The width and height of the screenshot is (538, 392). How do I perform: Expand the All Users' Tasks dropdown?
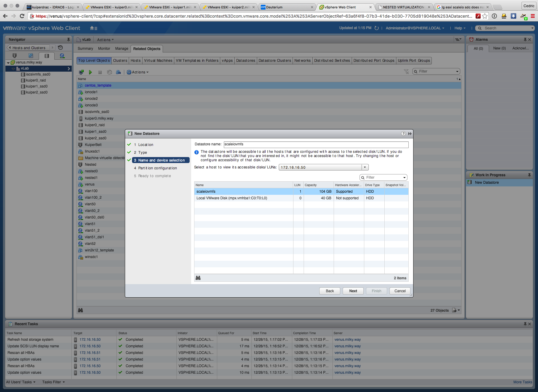click(21, 382)
